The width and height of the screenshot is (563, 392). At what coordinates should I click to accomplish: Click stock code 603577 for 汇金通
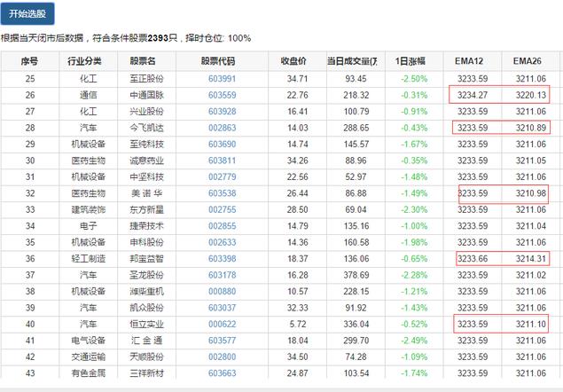coord(222,340)
